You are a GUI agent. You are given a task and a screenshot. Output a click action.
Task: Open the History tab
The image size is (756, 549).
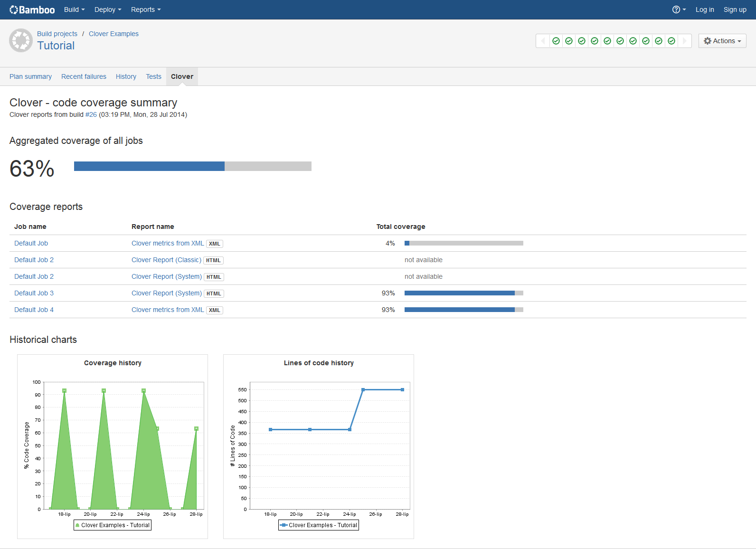pyautogui.click(x=126, y=76)
